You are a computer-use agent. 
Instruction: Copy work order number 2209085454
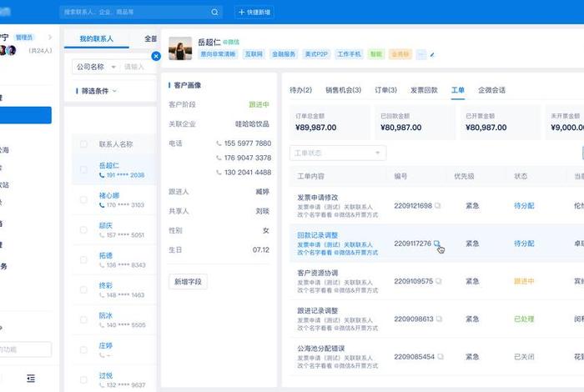click(441, 357)
